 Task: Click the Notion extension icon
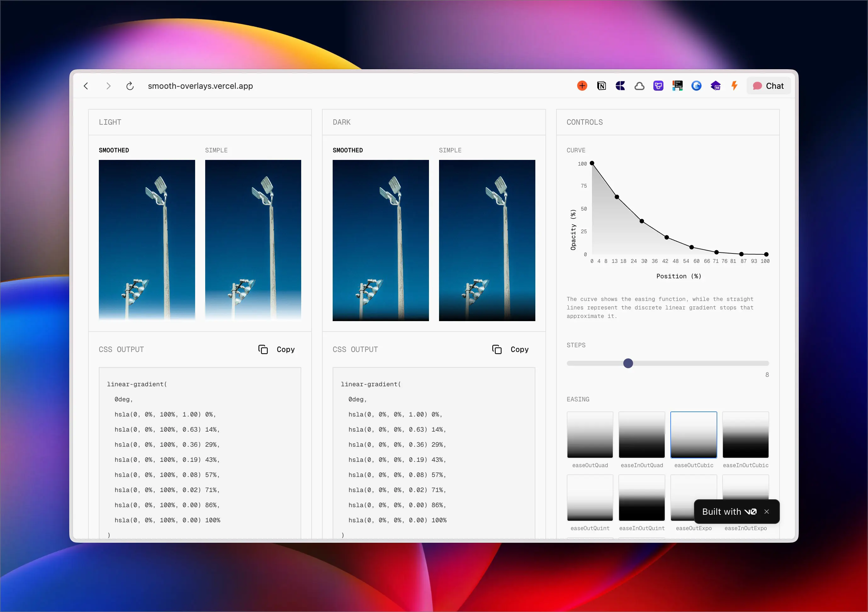click(601, 86)
